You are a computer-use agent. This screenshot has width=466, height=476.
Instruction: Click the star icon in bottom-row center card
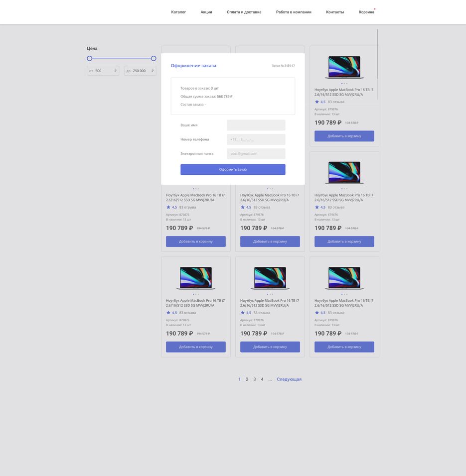point(242,312)
